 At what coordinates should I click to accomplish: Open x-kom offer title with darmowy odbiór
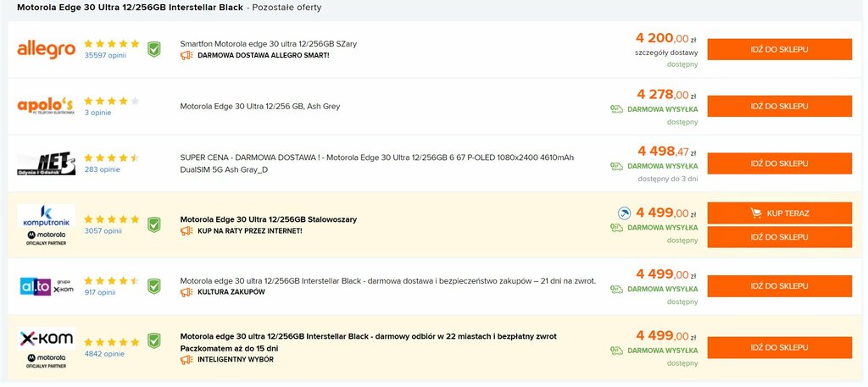[369, 342]
